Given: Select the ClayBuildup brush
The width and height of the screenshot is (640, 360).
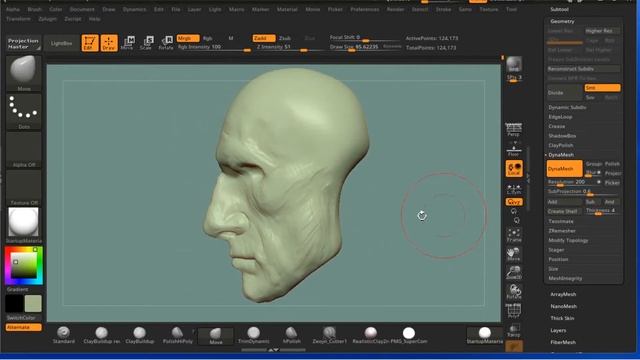Looking at the screenshot, I should tap(140, 336).
